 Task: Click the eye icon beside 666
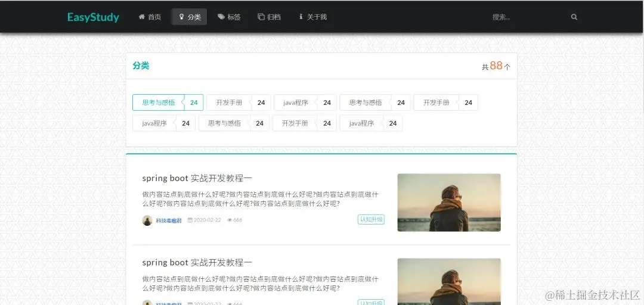[230, 220]
